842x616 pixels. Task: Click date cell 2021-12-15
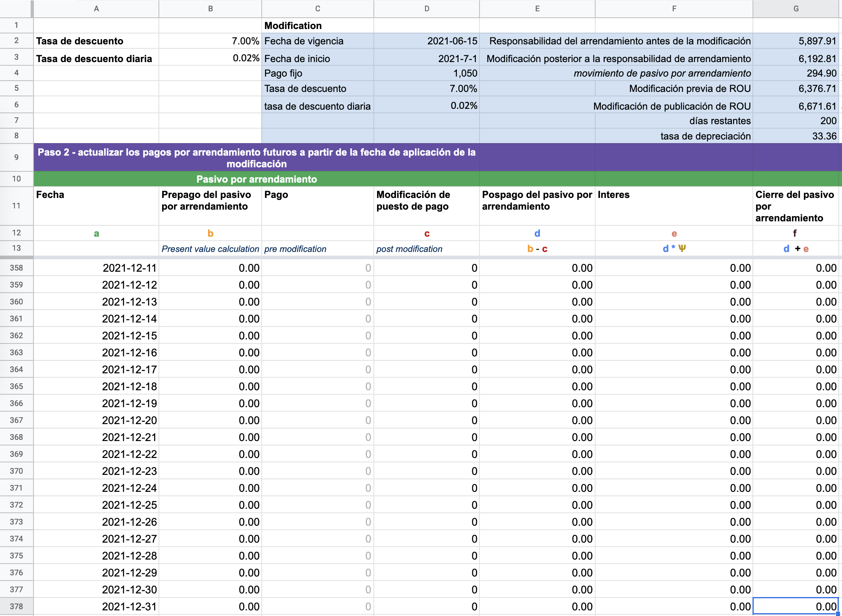tap(96, 335)
